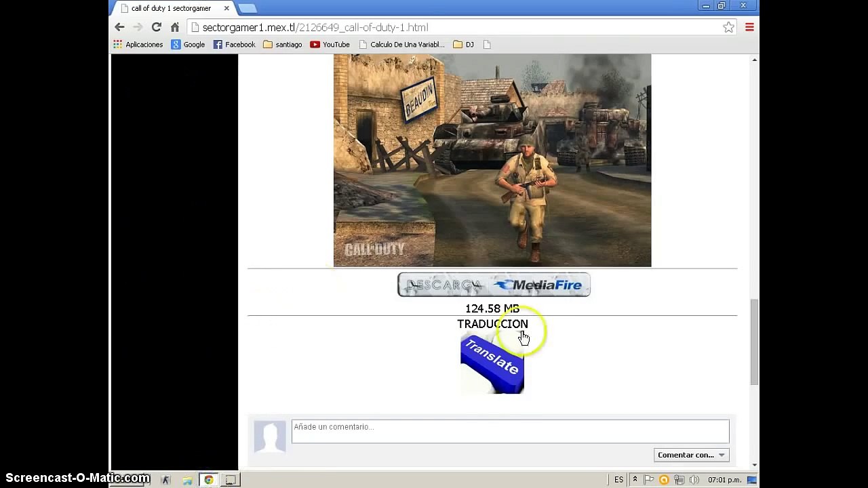Open the Chrome main menu
The width and height of the screenshot is (868, 488).
[749, 27]
